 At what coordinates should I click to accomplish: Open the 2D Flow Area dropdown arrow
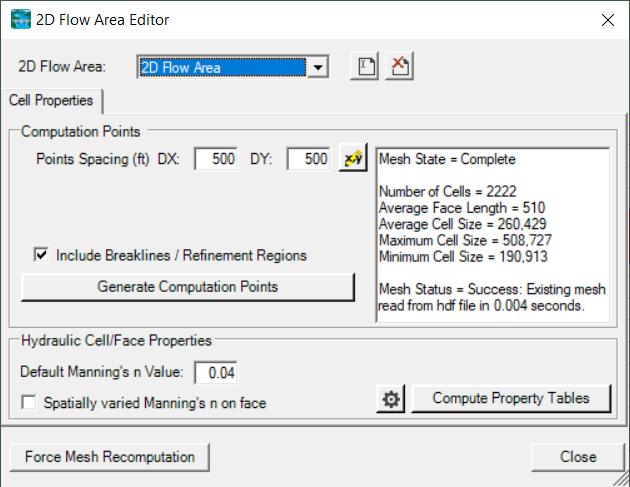pos(317,67)
